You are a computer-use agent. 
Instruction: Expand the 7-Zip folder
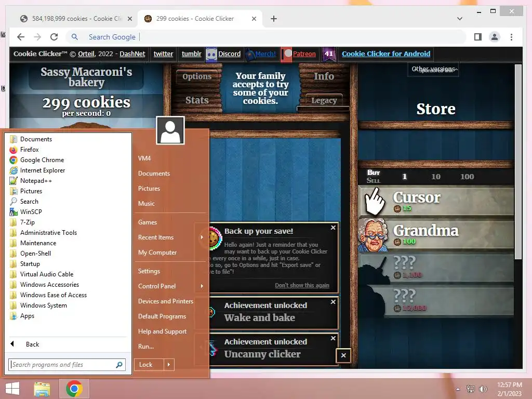[27, 222]
